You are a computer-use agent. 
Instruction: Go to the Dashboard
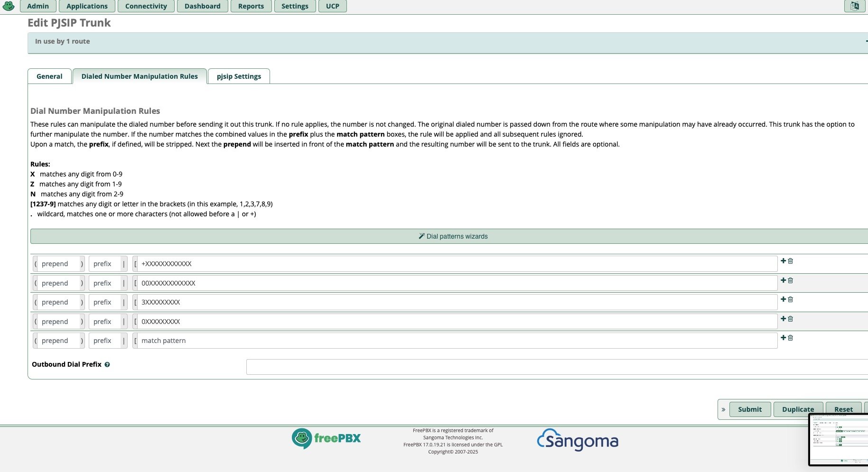pos(203,6)
